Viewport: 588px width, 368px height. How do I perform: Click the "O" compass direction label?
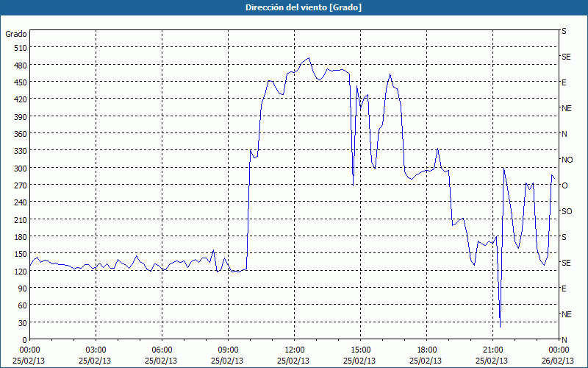click(564, 185)
